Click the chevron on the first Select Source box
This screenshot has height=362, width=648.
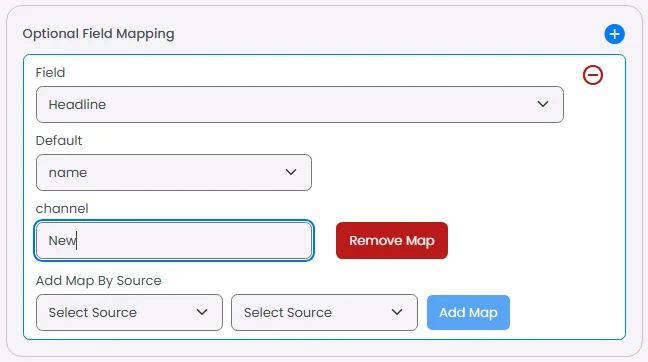coord(202,312)
